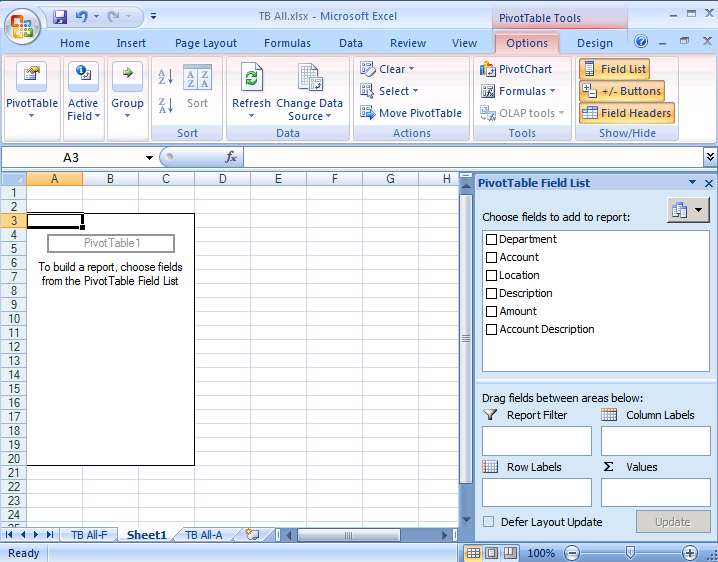
Task: Insert a PivotChart
Action: click(516, 69)
